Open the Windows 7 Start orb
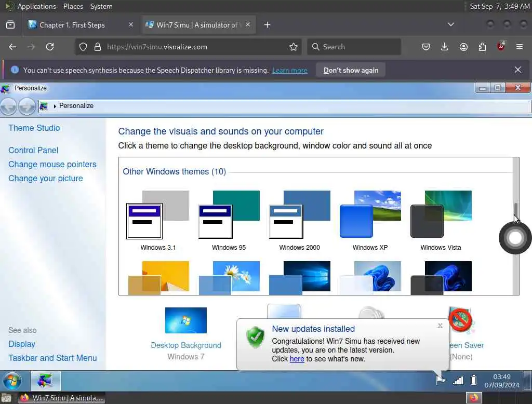 click(12, 381)
